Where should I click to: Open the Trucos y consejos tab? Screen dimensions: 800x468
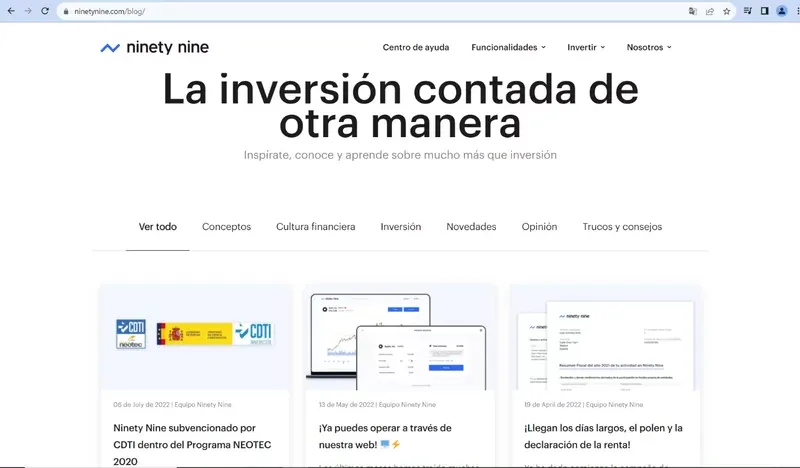(x=622, y=227)
